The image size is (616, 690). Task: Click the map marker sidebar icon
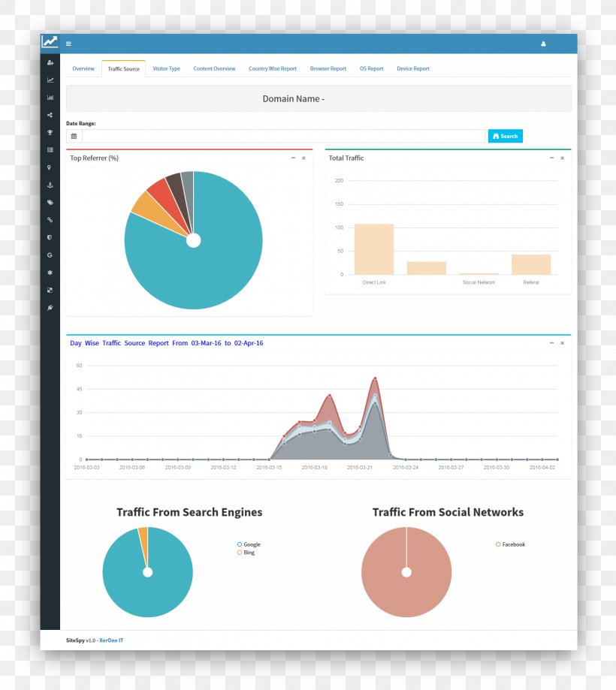50,167
